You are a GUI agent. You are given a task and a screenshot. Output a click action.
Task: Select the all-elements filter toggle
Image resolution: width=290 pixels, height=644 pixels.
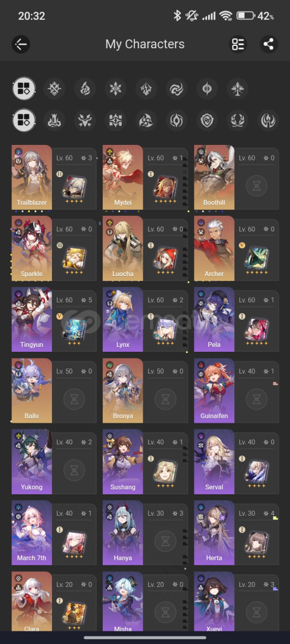(24, 88)
